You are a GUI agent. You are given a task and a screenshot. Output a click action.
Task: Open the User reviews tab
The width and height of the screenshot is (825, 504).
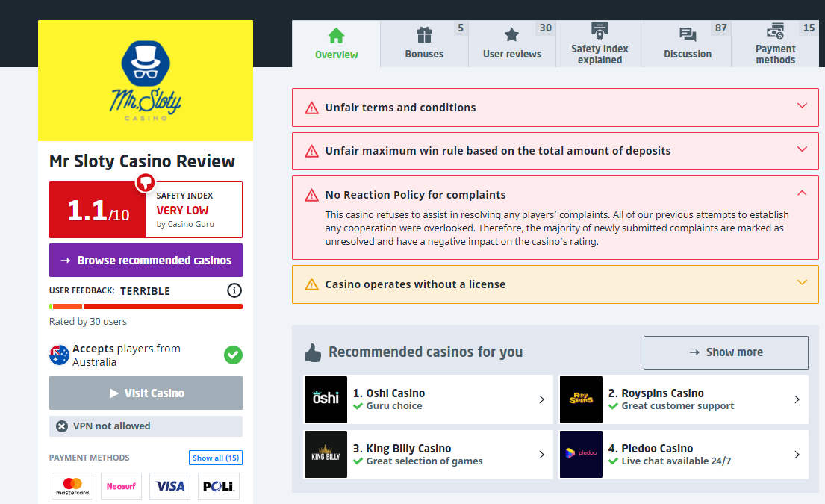[511, 44]
